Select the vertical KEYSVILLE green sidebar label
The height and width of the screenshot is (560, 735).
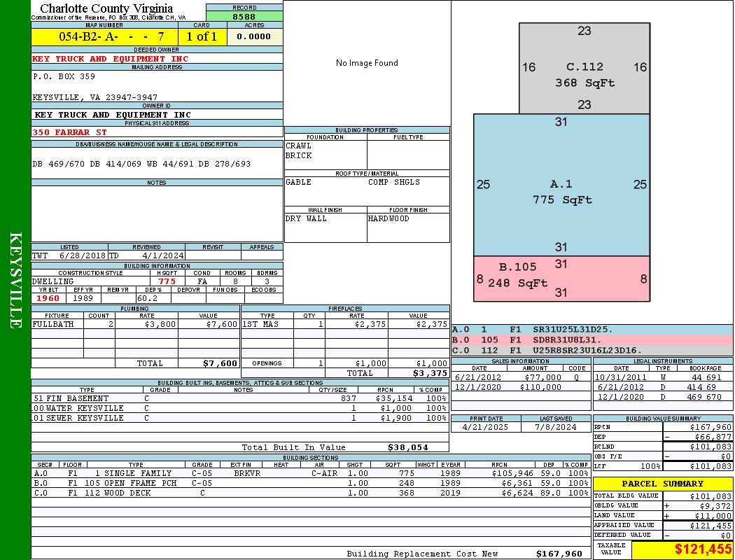[x=15, y=280]
